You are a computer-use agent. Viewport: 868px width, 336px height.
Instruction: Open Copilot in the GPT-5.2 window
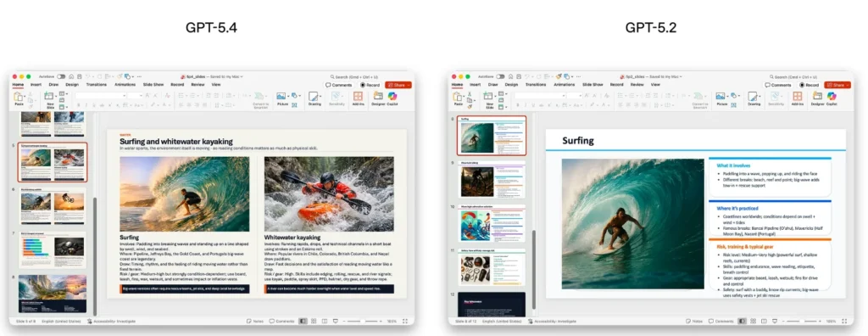[832, 98]
